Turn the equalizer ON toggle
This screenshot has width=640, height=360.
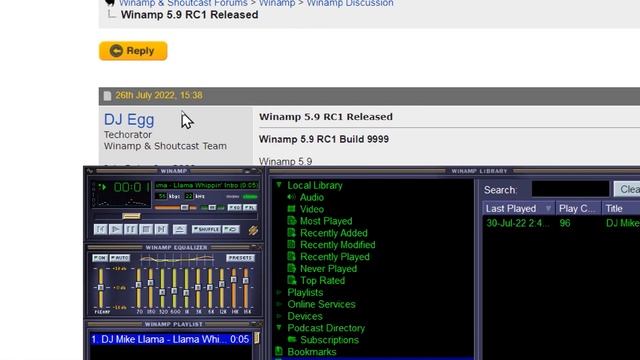pyautogui.click(x=100, y=258)
